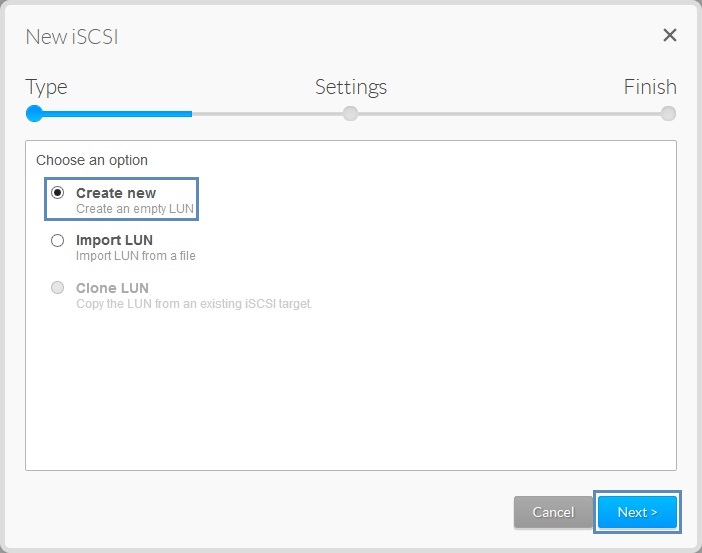This screenshot has height=553, width=702.
Task: Click the Finish step marker dot
Action: [668, 113]
